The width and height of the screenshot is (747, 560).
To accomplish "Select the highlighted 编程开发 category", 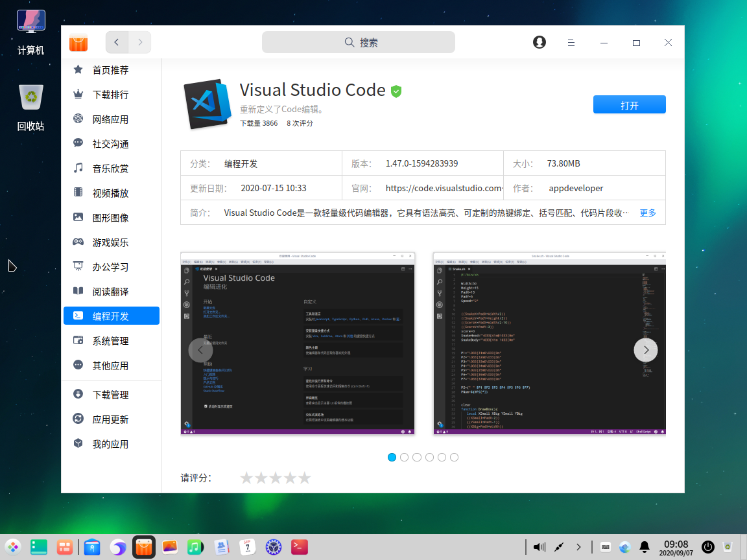I will pos(112,316).
